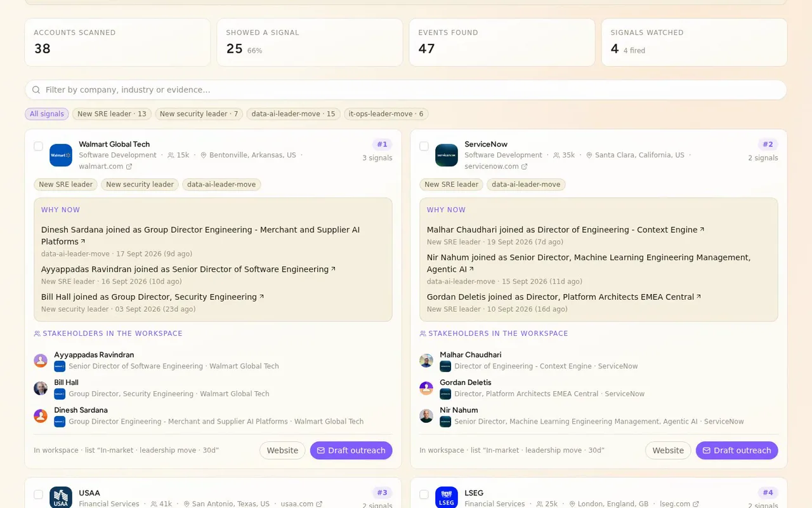The height and width of the screenshot is (508, 812).
Task: Select the Walmart Global Tech checkbox
Action: click(x=38, y=146)
